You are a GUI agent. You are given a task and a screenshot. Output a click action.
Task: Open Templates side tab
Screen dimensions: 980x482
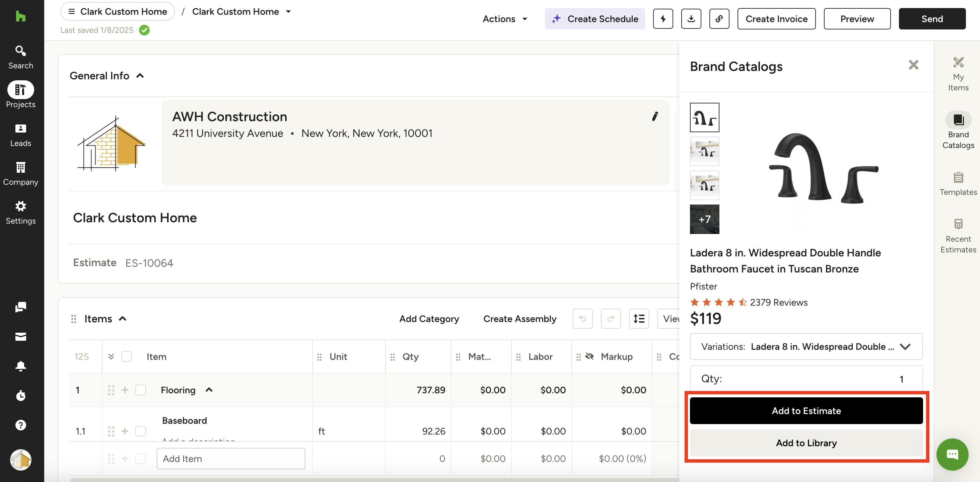[958, 184]
